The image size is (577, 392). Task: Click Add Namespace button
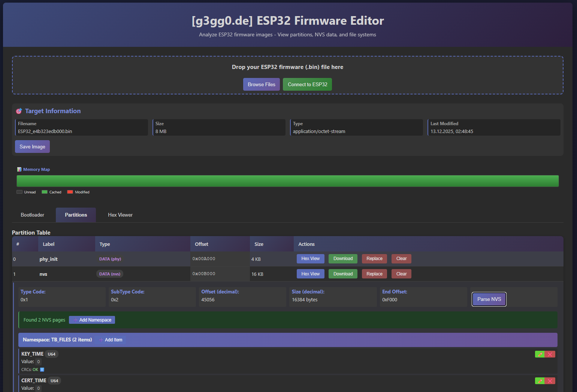click(92, 320)
